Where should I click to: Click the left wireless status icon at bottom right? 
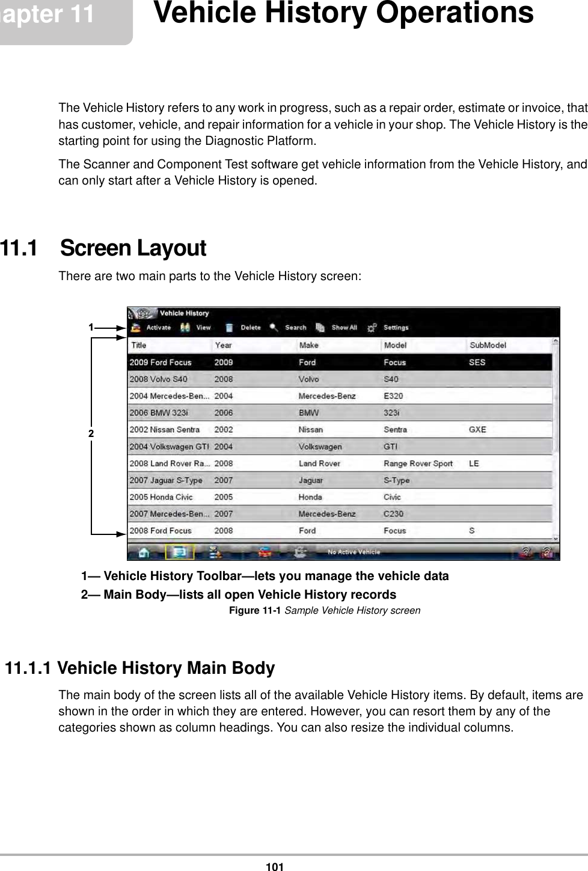[x=527, y=552]
